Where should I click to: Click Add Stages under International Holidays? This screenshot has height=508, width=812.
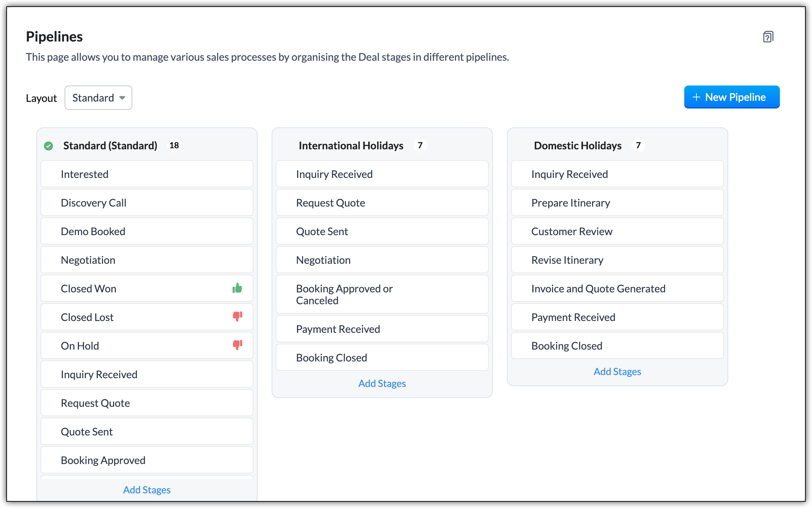382,383
